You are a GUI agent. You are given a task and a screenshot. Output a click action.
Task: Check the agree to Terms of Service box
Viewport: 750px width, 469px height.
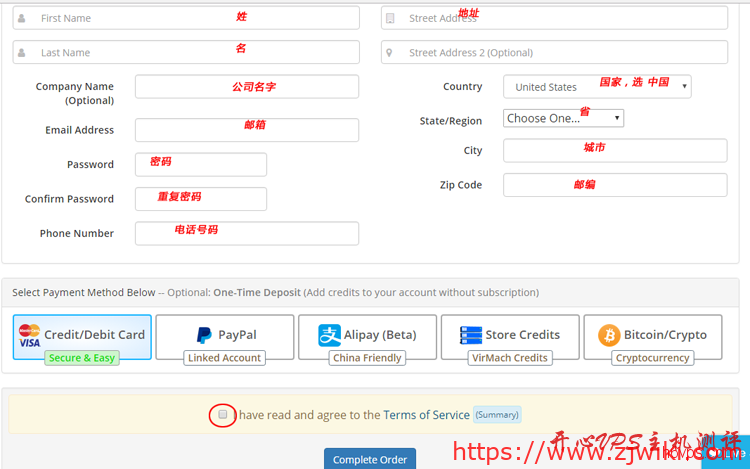[223, 414]
